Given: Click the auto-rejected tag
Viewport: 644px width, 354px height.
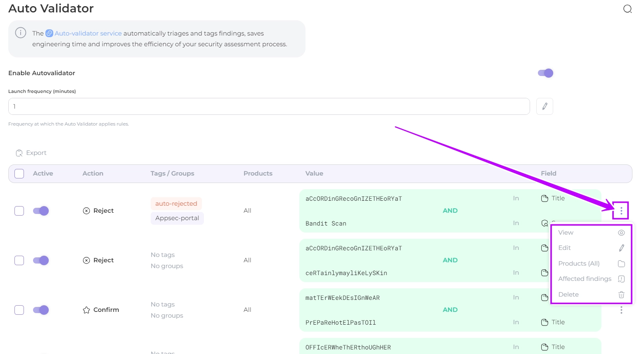Looking at the screenshot, I should (x=176, y=204).
